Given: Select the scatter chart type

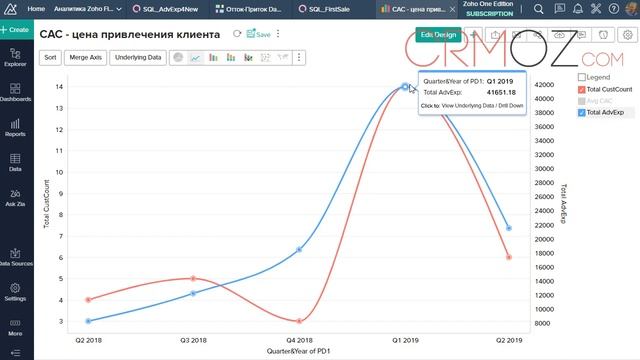Looking at the screenshot, I should click(x=265, y=58).
